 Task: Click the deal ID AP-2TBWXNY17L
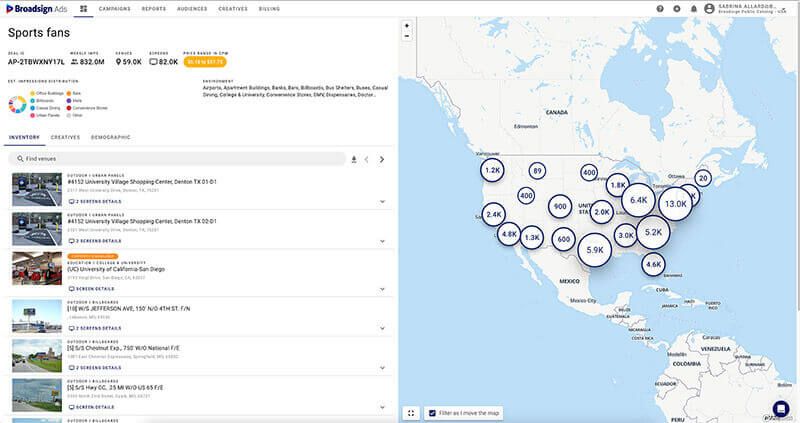36,62
